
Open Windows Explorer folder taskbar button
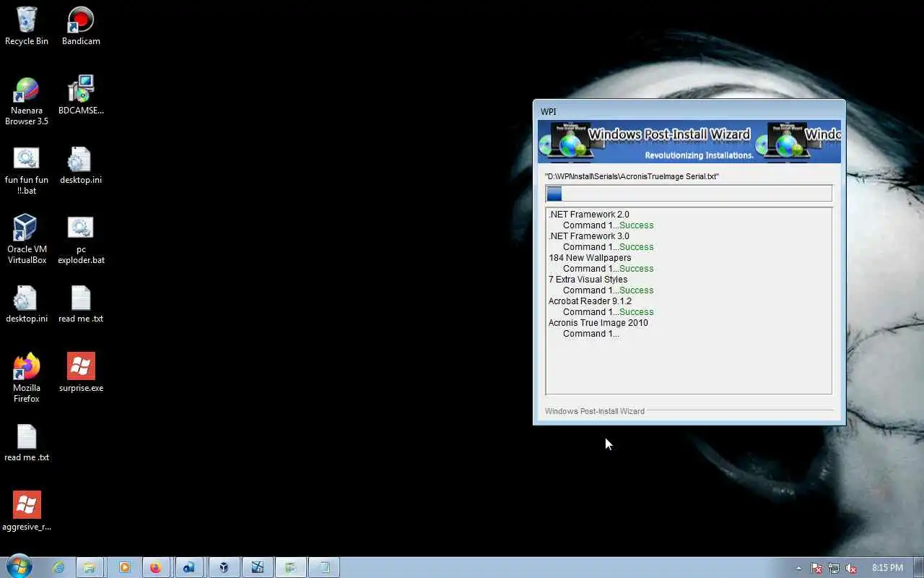(x=89, y=568)
